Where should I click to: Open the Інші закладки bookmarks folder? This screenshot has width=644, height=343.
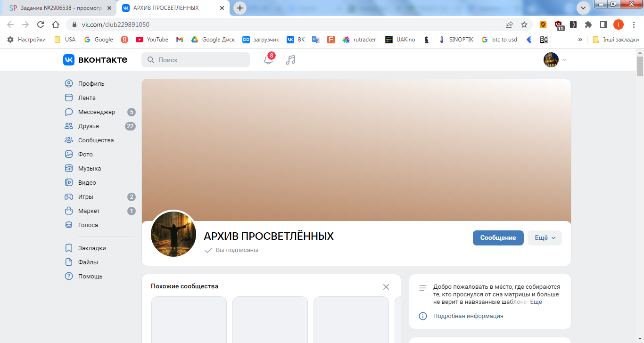point(616,40)
